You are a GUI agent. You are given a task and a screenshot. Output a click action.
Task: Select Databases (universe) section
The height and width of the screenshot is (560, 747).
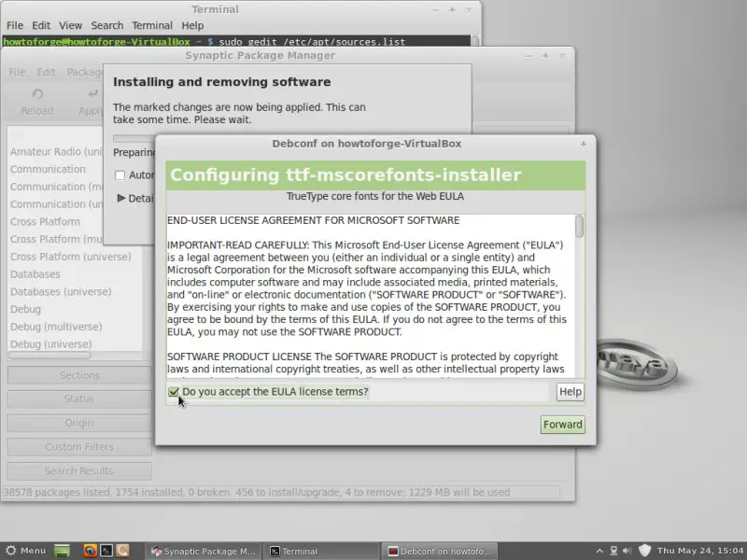coord(61,292)
